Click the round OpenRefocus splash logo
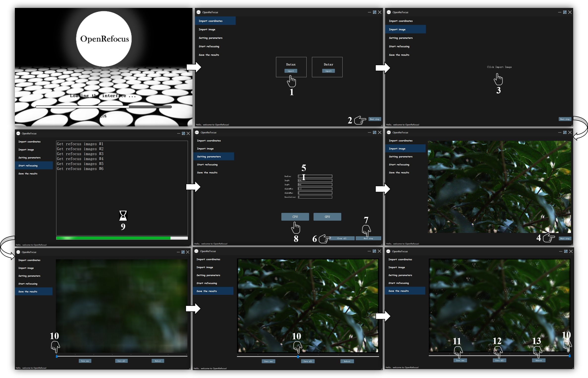588x378 pixels. click(104, 39)
